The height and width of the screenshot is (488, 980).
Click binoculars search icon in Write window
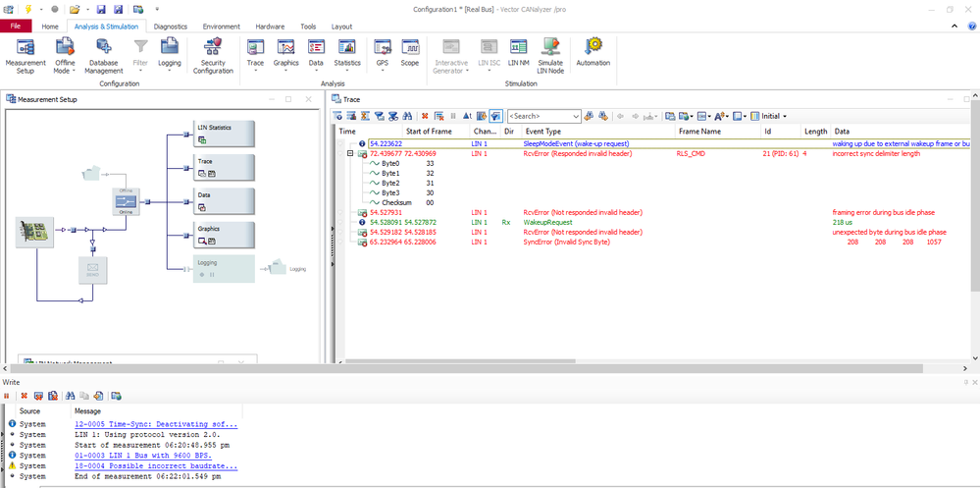click(x=70, y=396)
